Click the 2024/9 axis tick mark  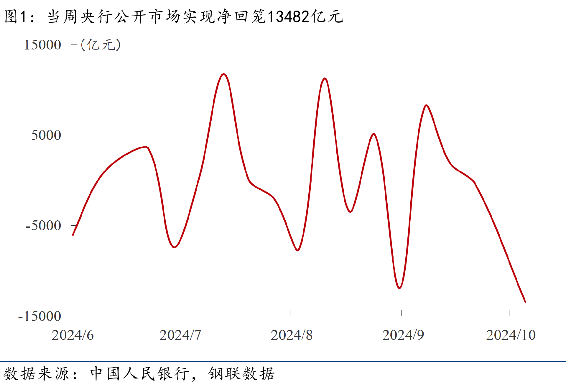click(x=402, y=313)
